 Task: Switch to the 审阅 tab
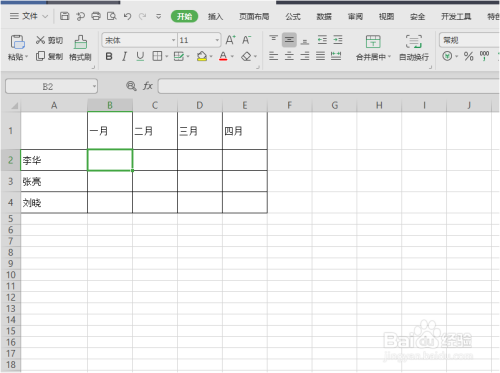tap(355, 16)
